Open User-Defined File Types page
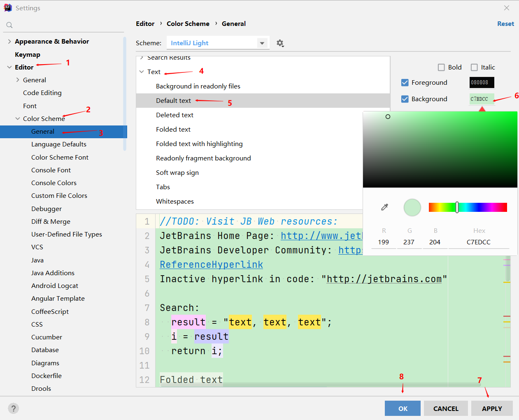The width and height of the screenshot is (519, 420). [x=67, y=234]
